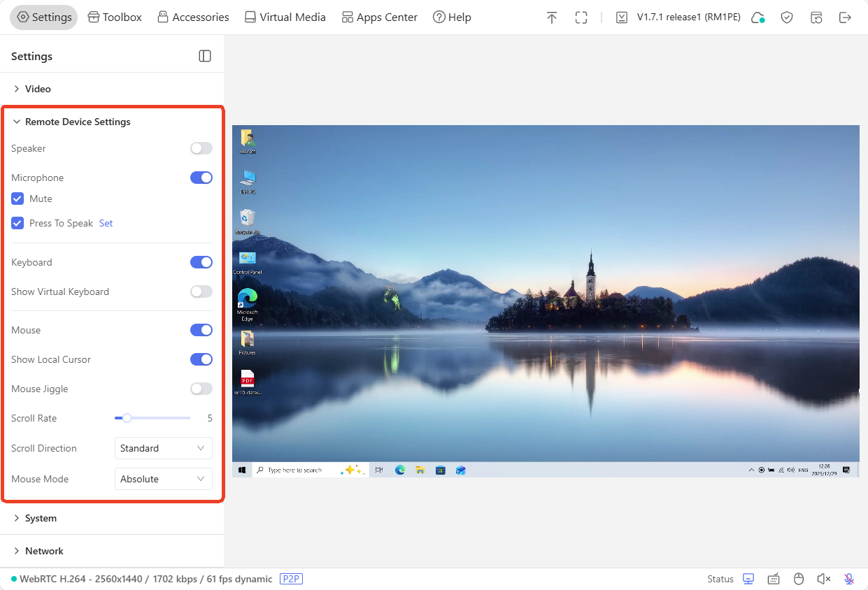868x590 pixels.
Task: Open the Scroll Direction dropdown
Action: click(163, 448)
